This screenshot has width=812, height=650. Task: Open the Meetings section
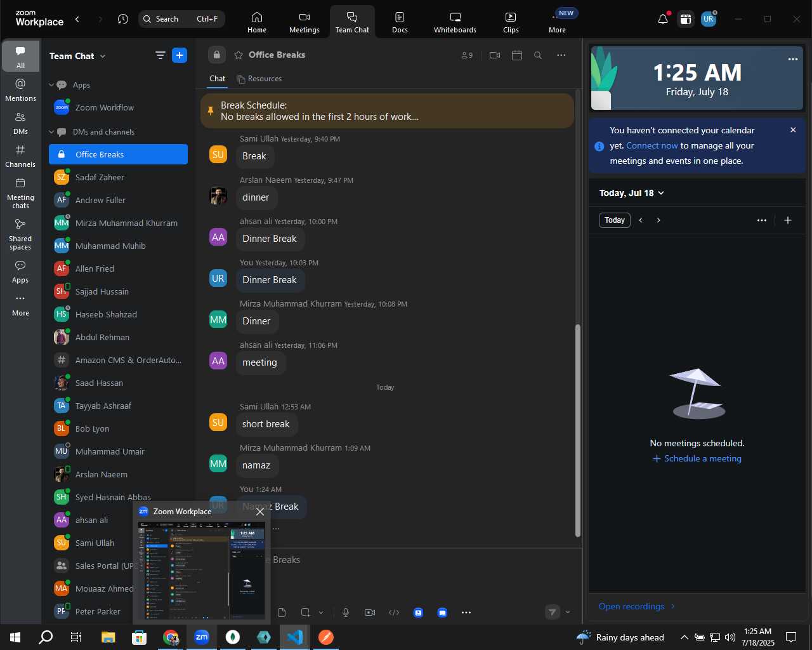point(304,22)
